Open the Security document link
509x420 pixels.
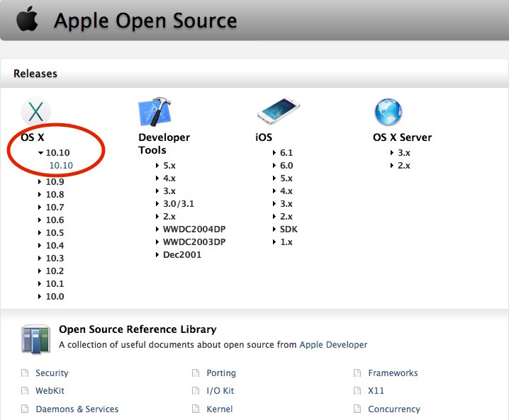(52, 373)
